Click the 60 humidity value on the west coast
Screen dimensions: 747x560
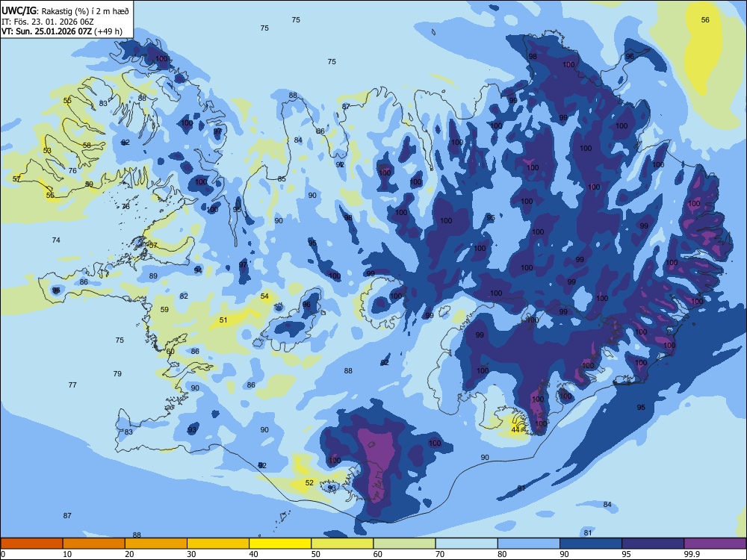pos(170,352)
